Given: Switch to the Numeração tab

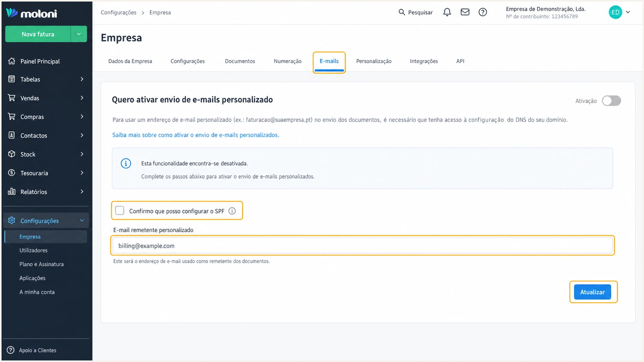Looking at the screenshot, I should pyautogui.click(x=288, y=61).
